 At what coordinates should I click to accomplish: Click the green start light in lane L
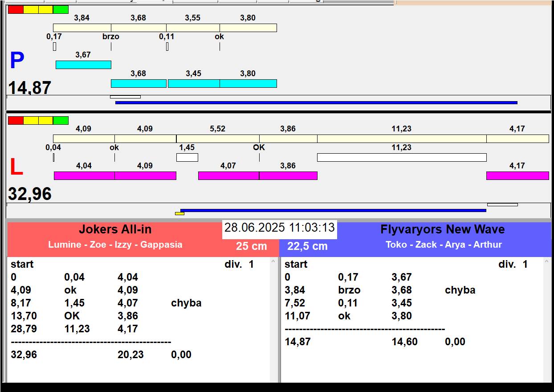coord(61,120)
